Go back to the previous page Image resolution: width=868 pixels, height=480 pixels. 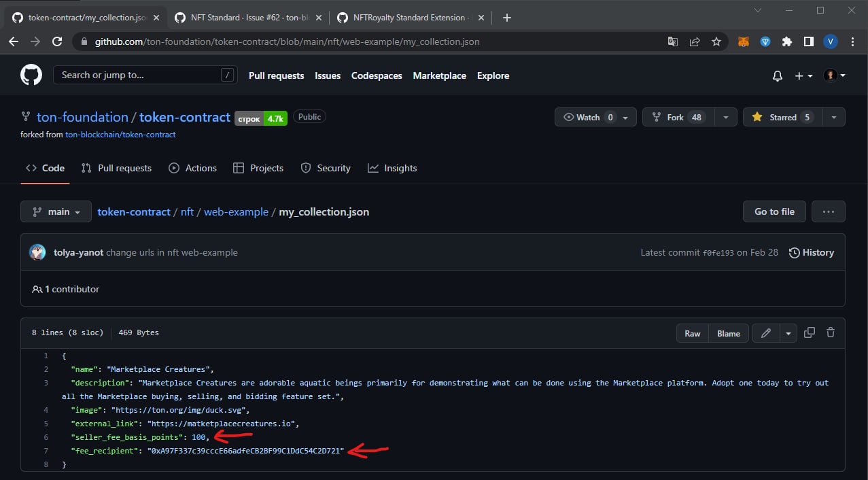tap(14, 41)
